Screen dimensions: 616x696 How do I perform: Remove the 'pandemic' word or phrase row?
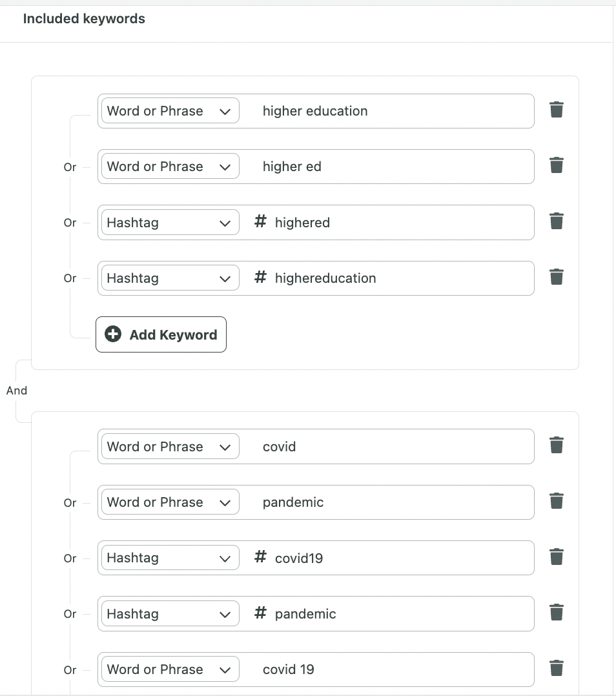coord(556,501)
